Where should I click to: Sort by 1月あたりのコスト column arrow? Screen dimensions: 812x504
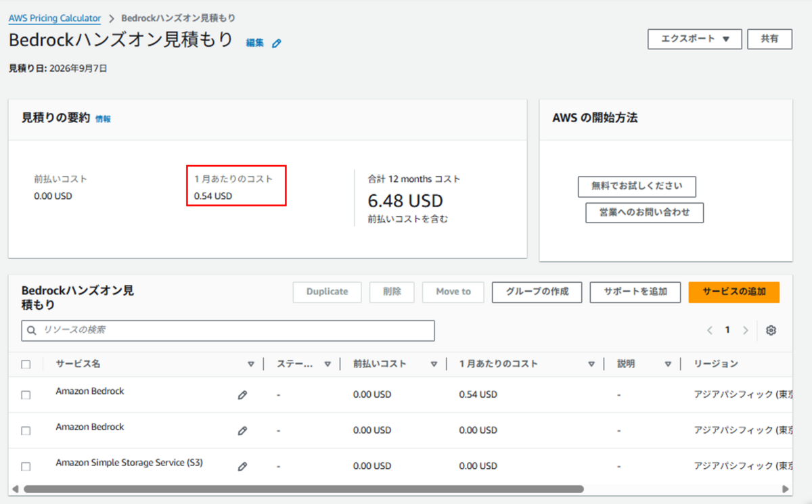[591, 364]
